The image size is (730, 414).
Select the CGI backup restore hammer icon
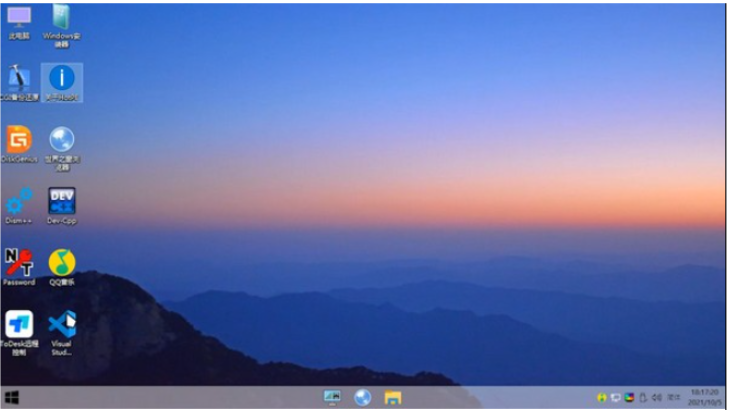[x=19, y=83]
